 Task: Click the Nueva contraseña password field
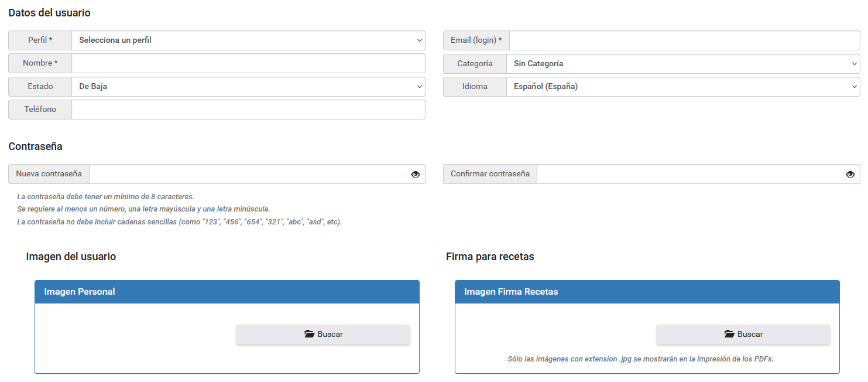249,174
